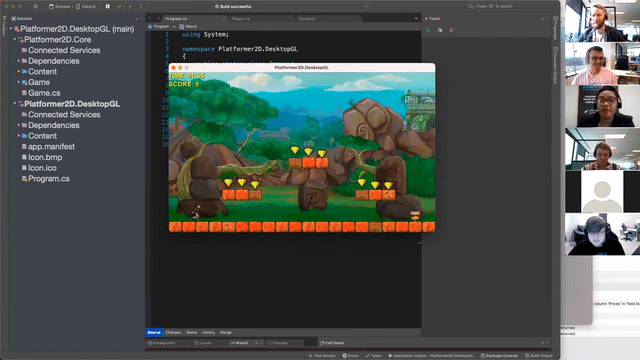Viewport: 640px width, 360px height.
Task: Click the Game.cs file icon
Action: pos(24,93)
